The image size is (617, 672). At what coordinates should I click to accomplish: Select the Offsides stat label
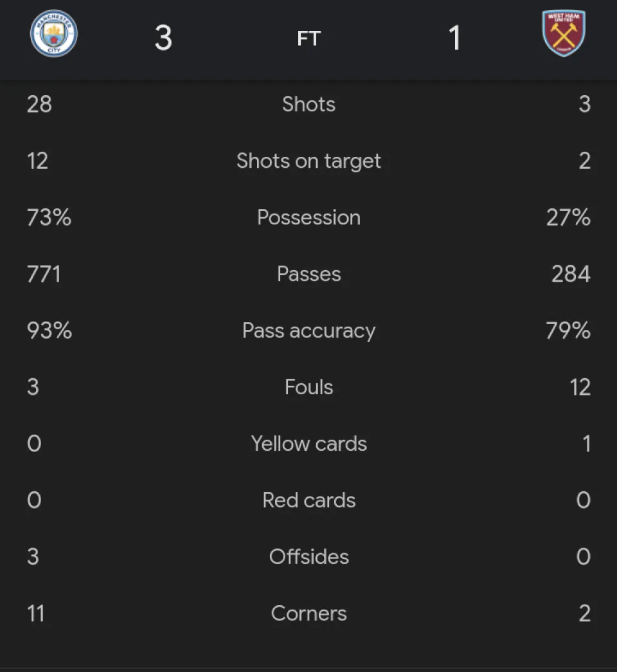(308, 557)
